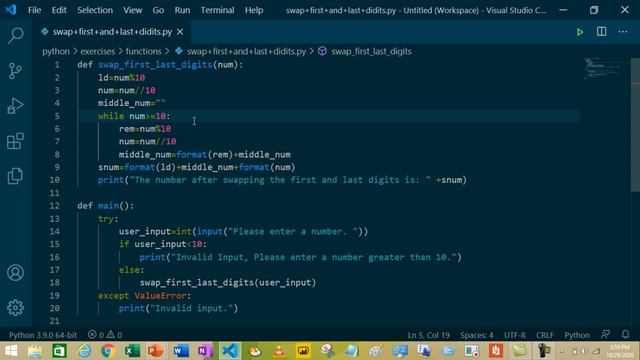
Task: Open the feedback icon in status bar
Action: pos(605,335)
